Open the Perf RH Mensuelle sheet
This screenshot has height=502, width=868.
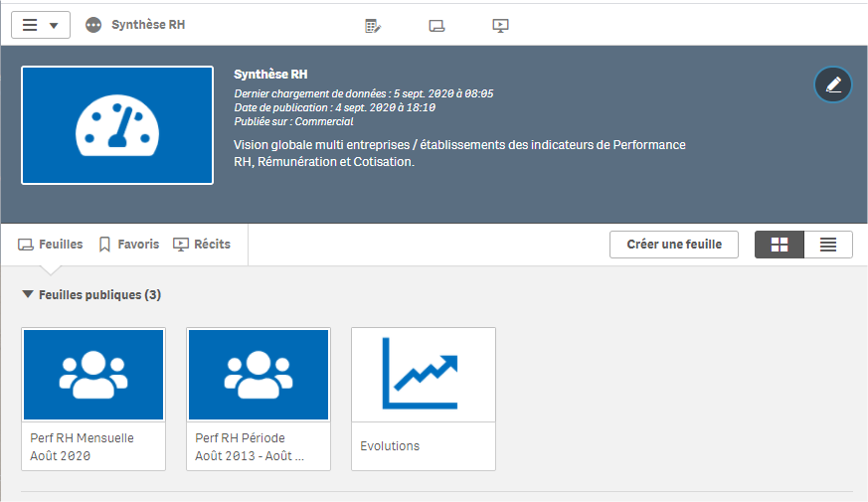point(93,375)
